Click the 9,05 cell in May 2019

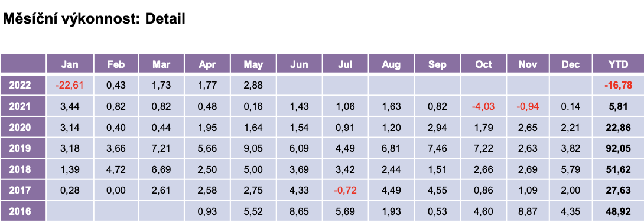click(x=253, y=148)
